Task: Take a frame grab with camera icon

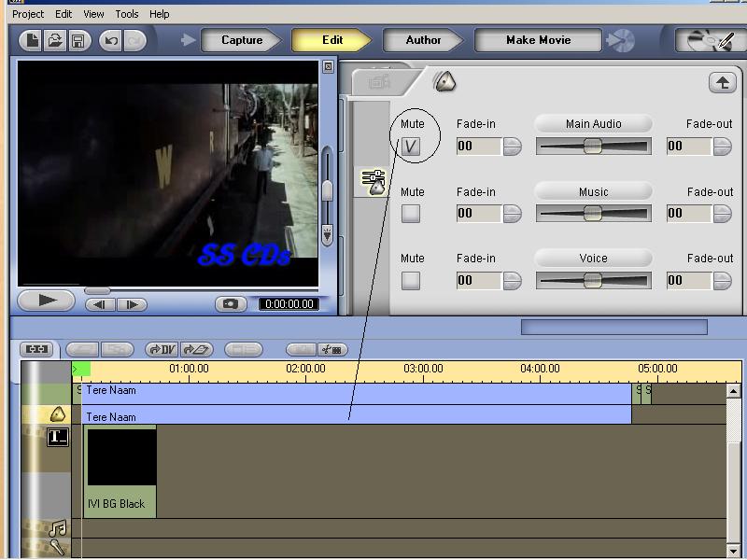Action: (231, 304)
